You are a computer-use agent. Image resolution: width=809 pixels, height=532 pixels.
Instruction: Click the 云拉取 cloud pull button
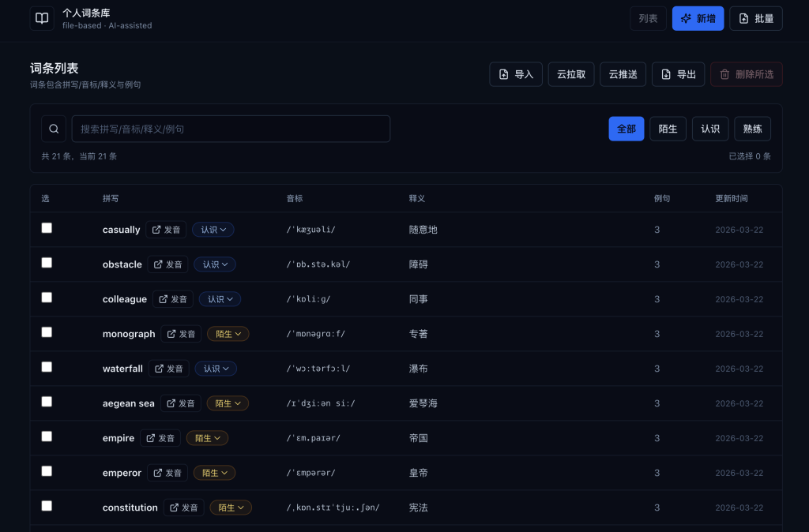point(571,74)
